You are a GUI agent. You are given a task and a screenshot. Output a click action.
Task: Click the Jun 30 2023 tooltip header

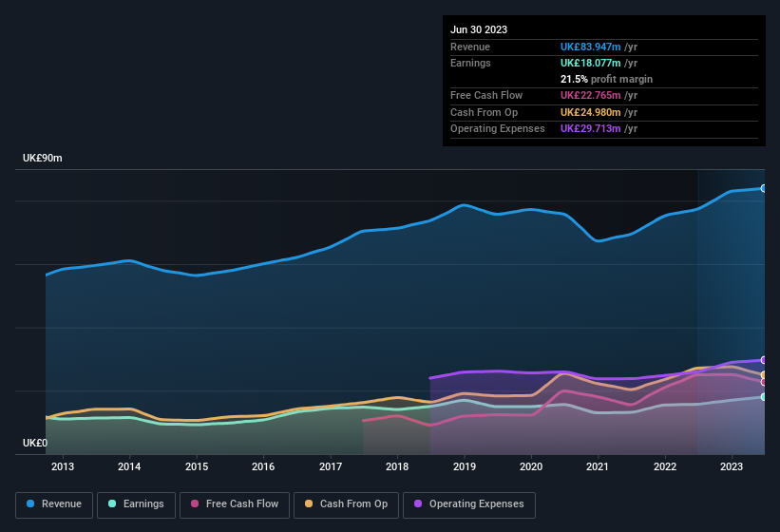click(479, 29)
